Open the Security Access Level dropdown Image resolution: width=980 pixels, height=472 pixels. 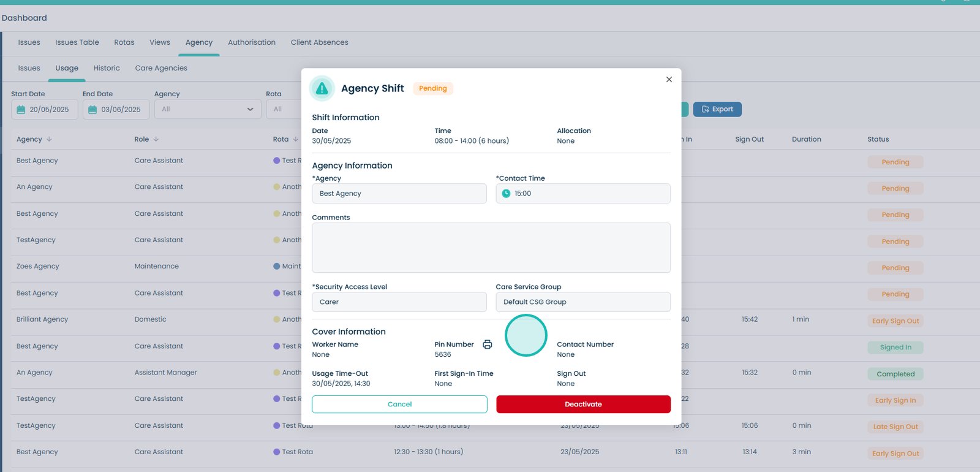click(399, 302)
